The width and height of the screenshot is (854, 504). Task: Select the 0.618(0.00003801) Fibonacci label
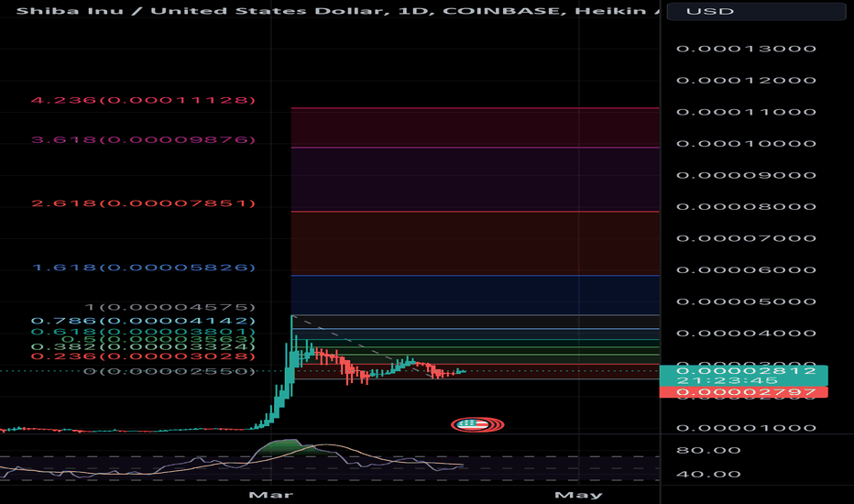[143, 332]
